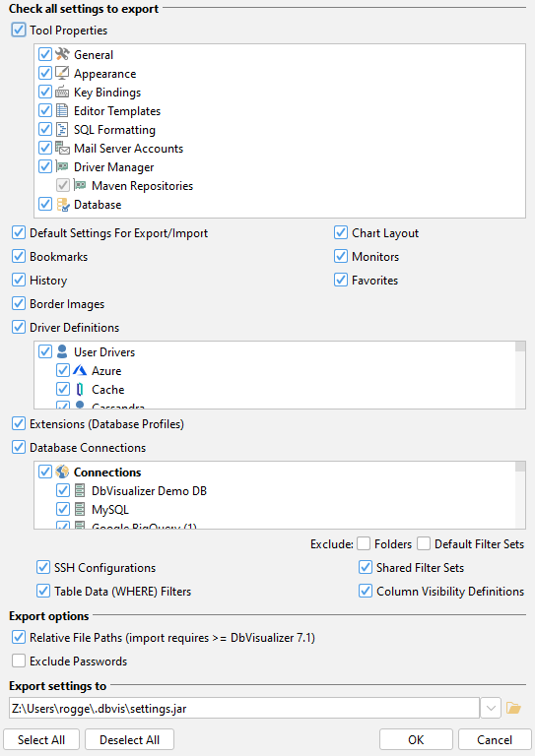
Task: Click the Editor Templates document icon
Action: click(x=62, y=111)
